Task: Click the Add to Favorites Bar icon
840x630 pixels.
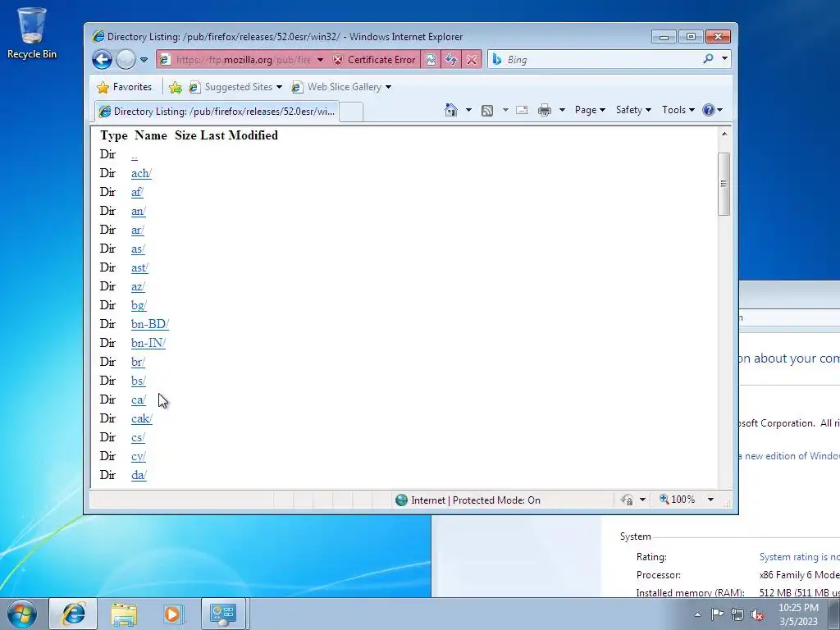Action: click(176, 87)
